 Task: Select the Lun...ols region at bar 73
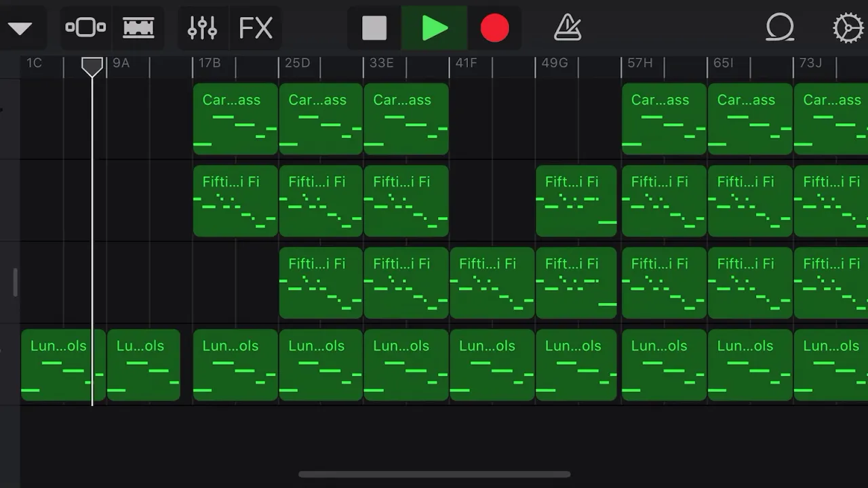pyautogui.click(x=831, y=365)
